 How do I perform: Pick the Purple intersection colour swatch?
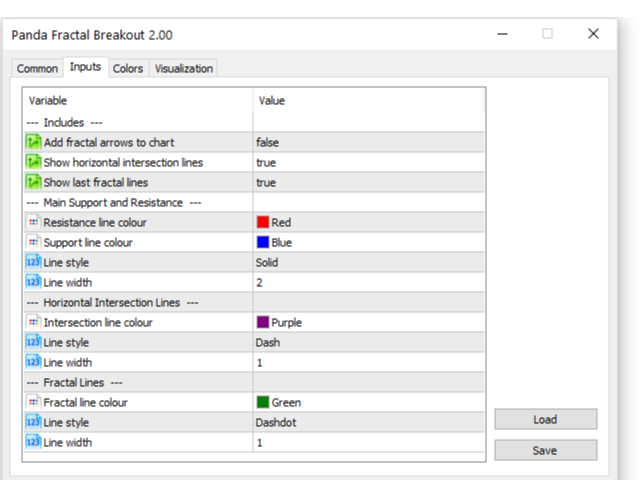point(263,322)
